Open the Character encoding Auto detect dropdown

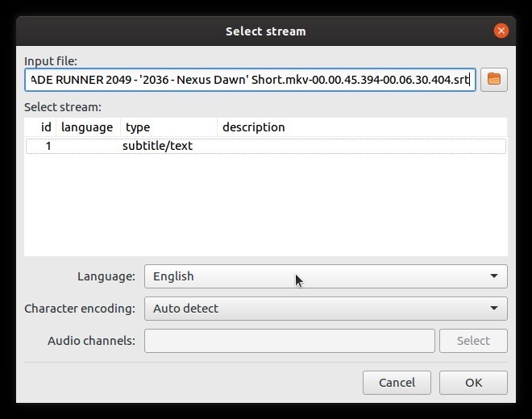(326, 309)
